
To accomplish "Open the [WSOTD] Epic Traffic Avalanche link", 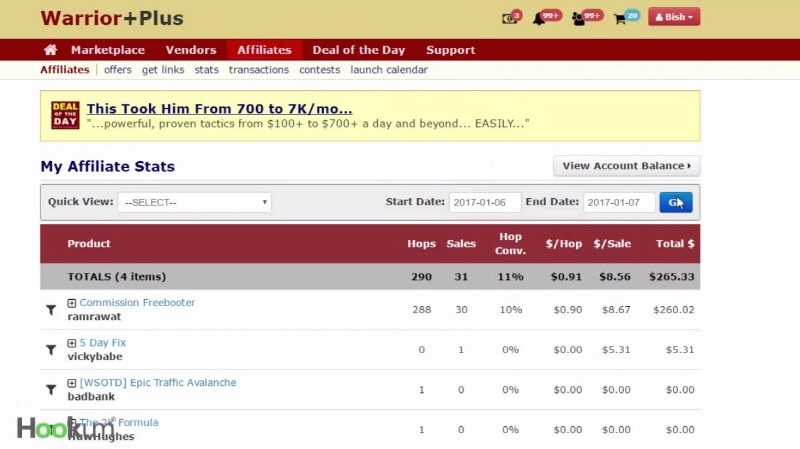I will (158, 382).
